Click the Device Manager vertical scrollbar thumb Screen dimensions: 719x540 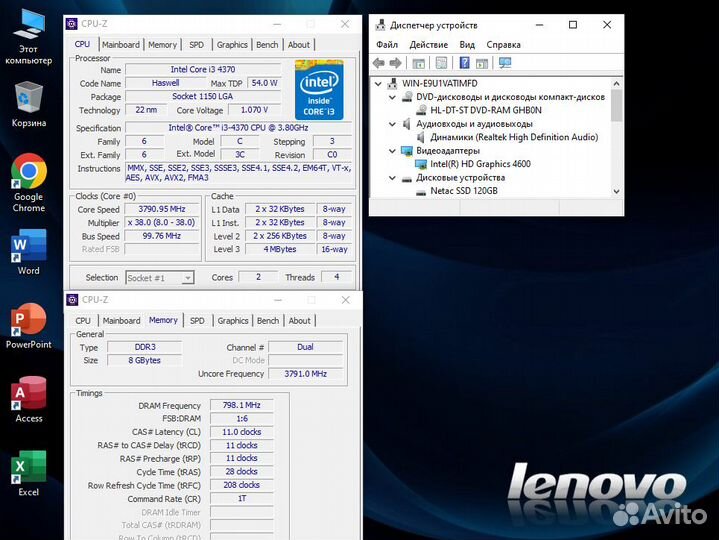(616, 105)
